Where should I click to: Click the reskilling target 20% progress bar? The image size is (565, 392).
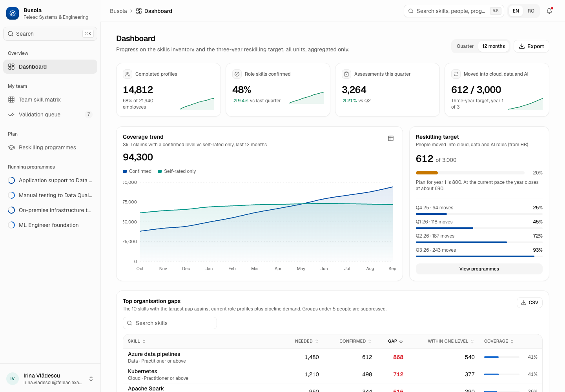click(x=470, y=173)
